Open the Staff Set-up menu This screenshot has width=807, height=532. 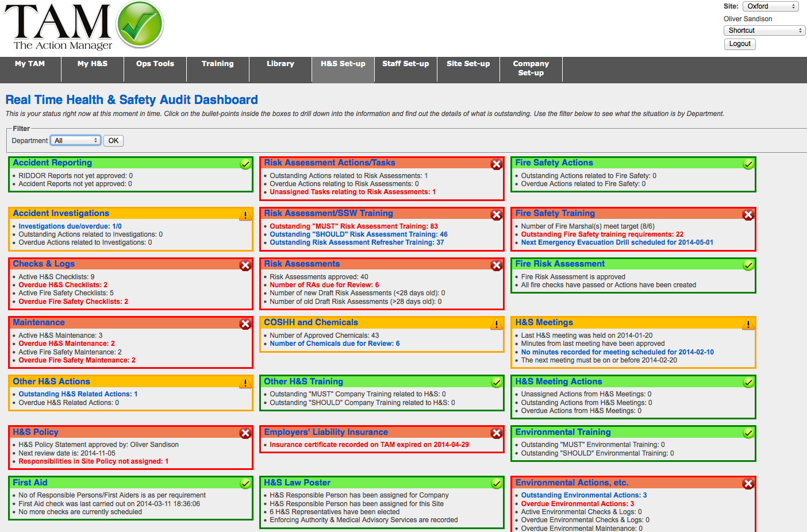tap(406, 69)
